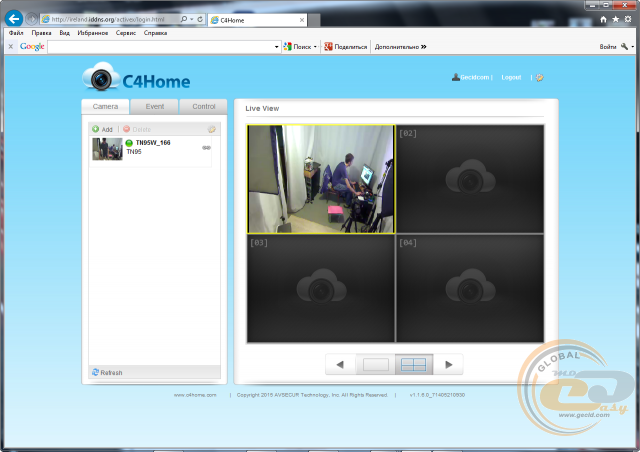This screenshot has width=640, height=452.
Task: Close the Google toolbar with X
Action: tap(11, 47)
